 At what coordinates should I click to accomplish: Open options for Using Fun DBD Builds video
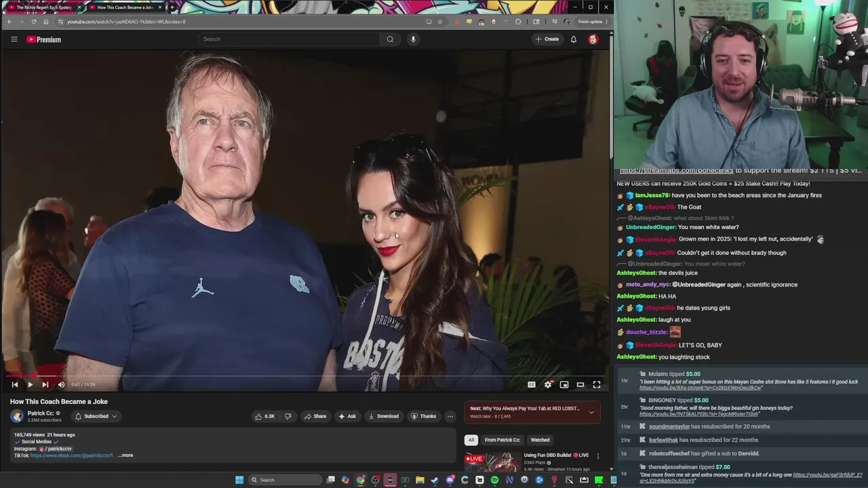tap(597, 456)
